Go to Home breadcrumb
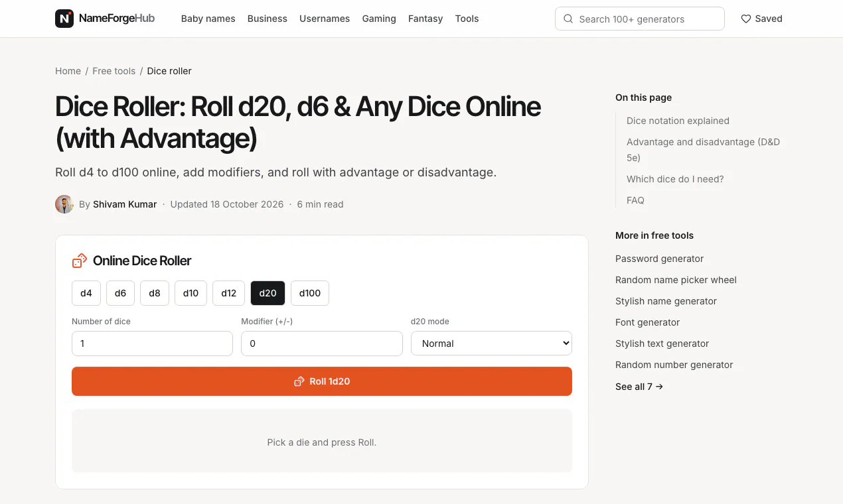 coord(68,71)
